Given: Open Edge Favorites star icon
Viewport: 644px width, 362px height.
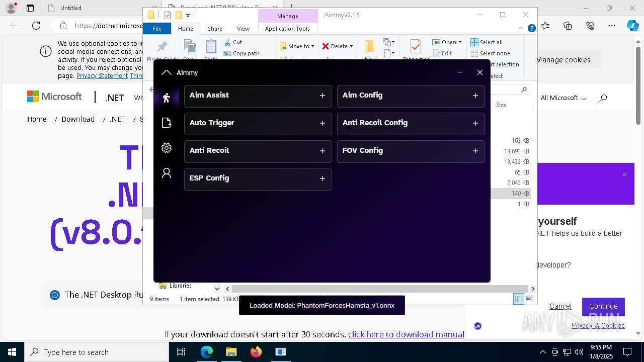Looking at the screenshot, I should pos(545,26).
